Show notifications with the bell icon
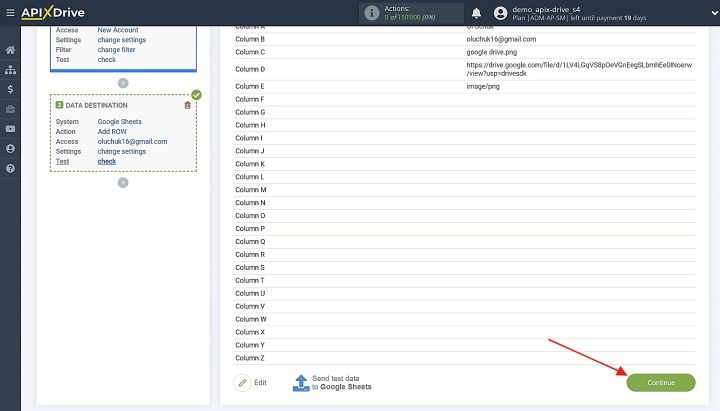The image size is (720, 411). click(477, 13)
